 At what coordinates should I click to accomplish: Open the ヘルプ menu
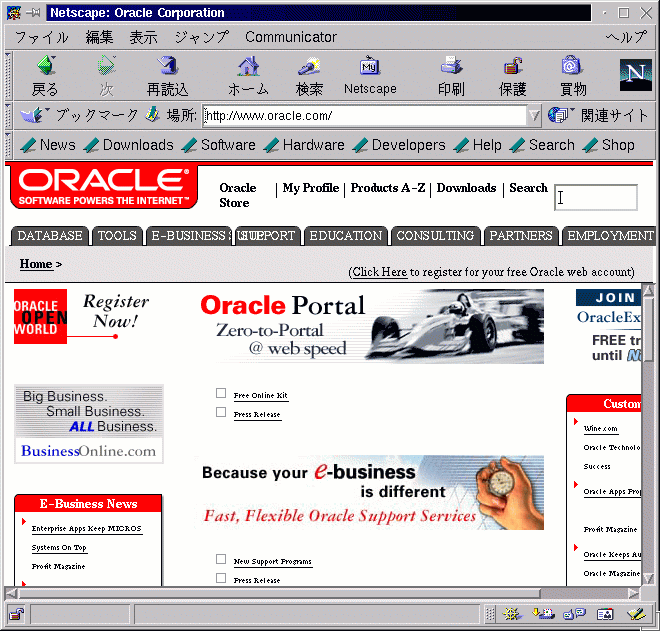626,37
